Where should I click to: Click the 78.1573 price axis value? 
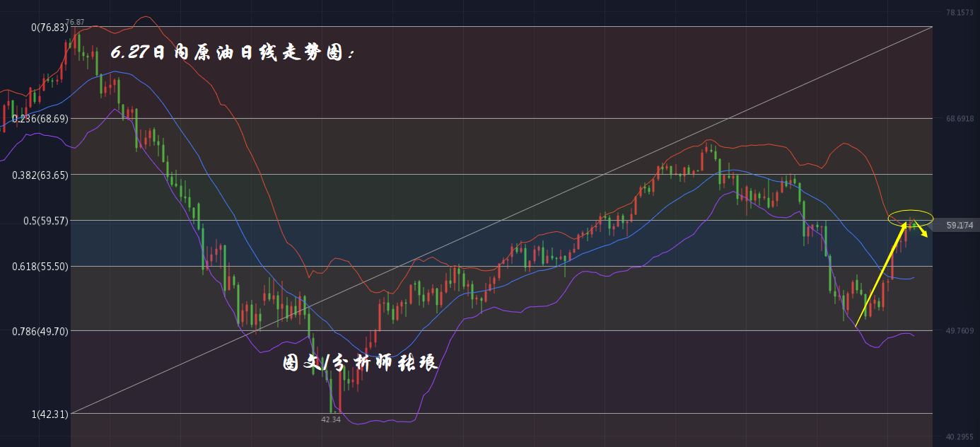(959, 13)
